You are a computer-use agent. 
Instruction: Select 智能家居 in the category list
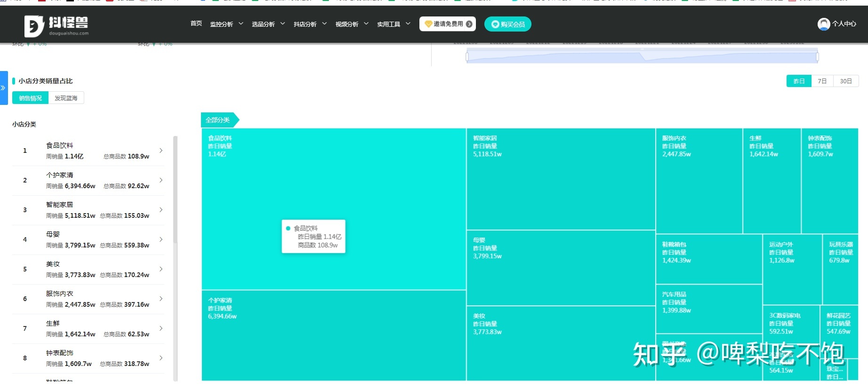[x=88, y=210]
